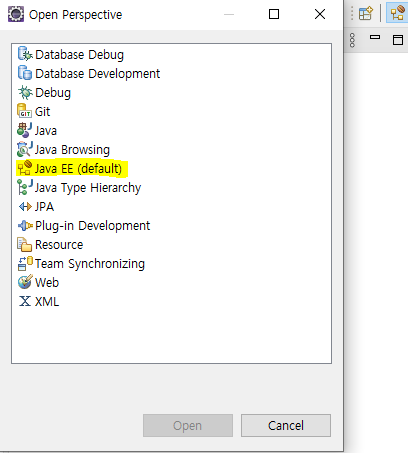Image resolution: width=408 pixels, height=453 pixels.
Task: Click the Java Type Hierarchy icon
Action: click(x=25, y=187)
